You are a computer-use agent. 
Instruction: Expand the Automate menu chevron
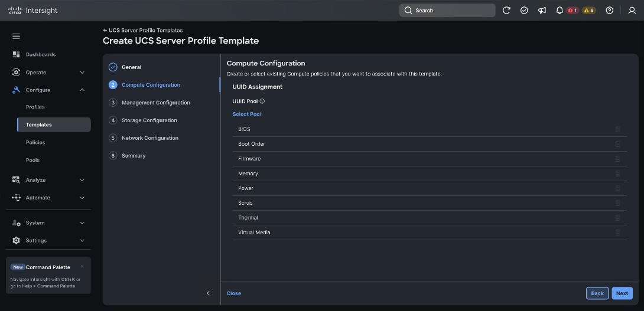coord(82,197)
